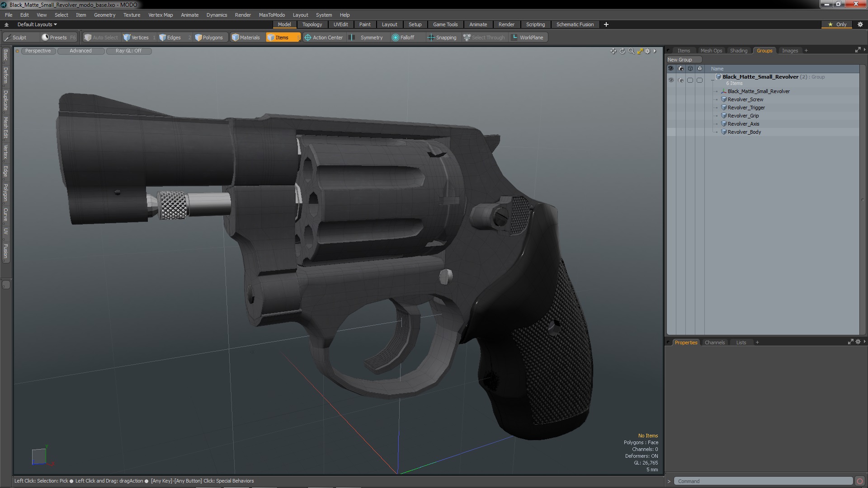Toggle the Symmetry option

point(367,38)
